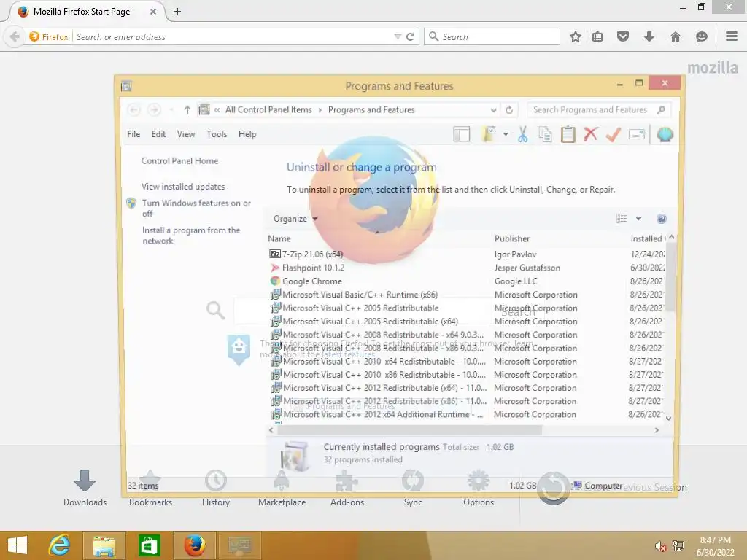Click Firefox address bar field
This screenshot has height=560, width=747.
pyautogui.click(x=233, y=36)
